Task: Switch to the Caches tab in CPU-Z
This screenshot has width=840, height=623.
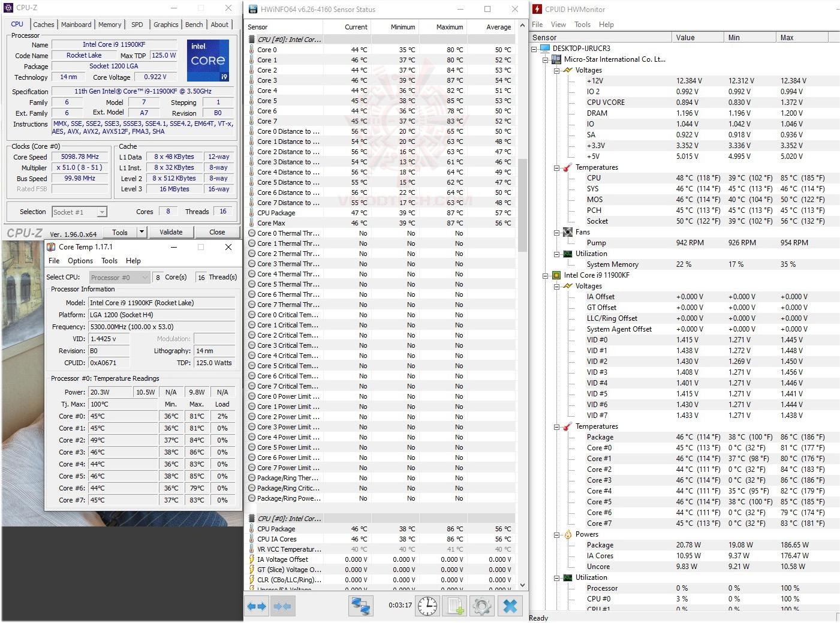Action: click(x=44, y=25)
